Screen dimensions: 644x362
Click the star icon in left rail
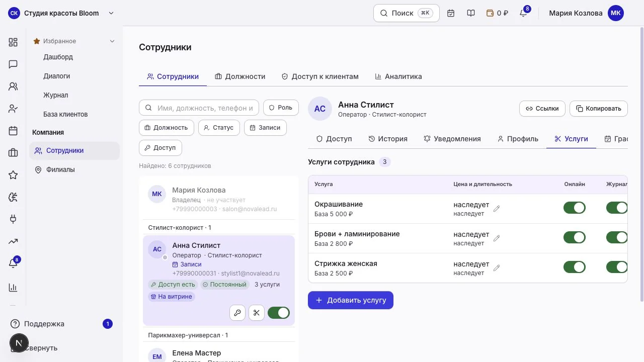[x=13, y=175]
